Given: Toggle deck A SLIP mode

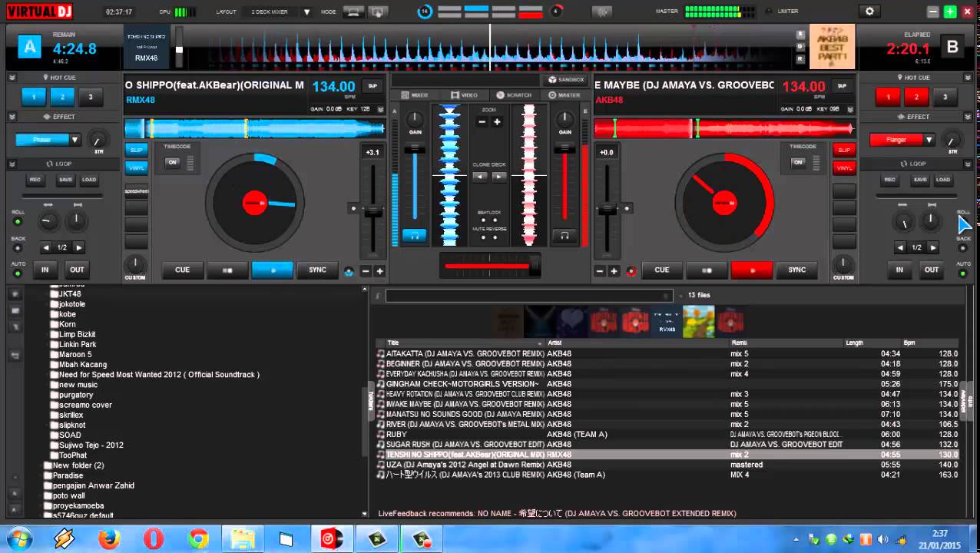Looking at the screenshot, I should [136, 150].
